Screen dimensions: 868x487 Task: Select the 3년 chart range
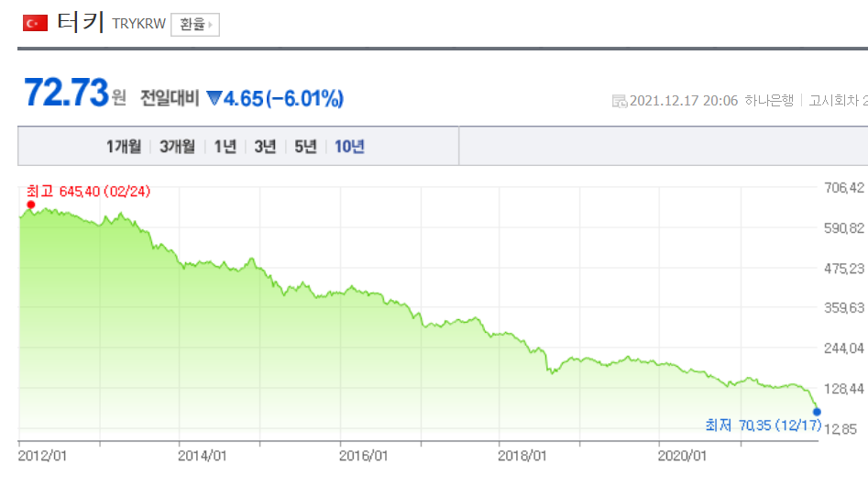tap(265, 147)
